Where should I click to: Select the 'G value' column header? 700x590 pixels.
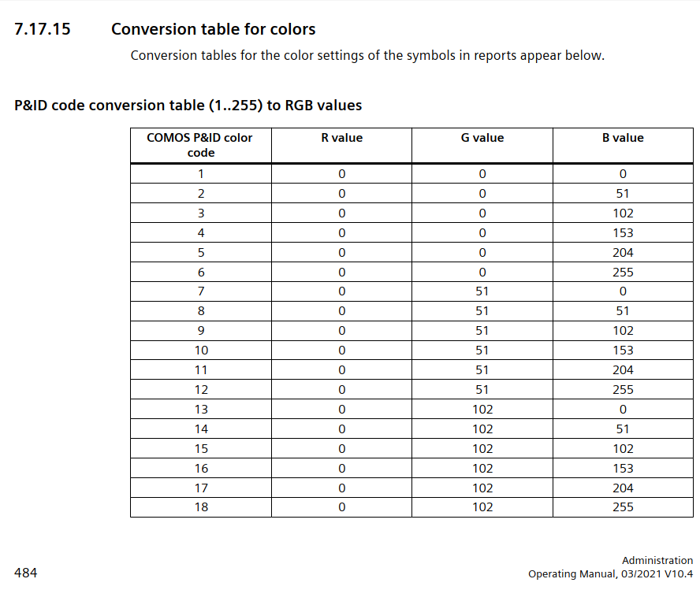[482, 138]
